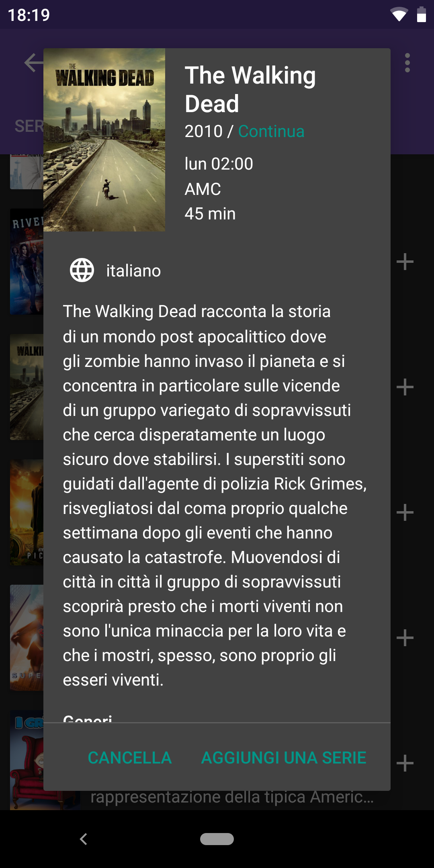Tap The Walking Dead poster in dialog
Image resolution: width=434 pixels, height=868 pixels.
(x=104, y=140)
